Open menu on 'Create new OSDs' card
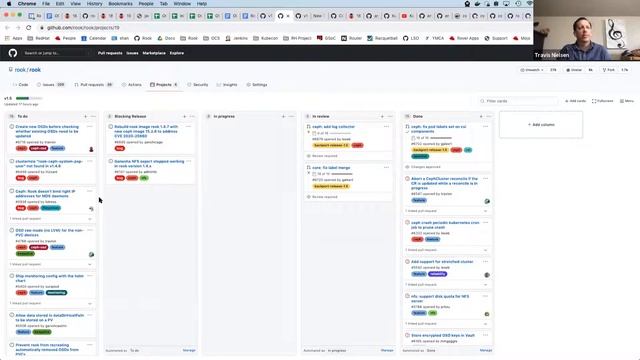Viewport: 640px width, 360px height. 89,127
